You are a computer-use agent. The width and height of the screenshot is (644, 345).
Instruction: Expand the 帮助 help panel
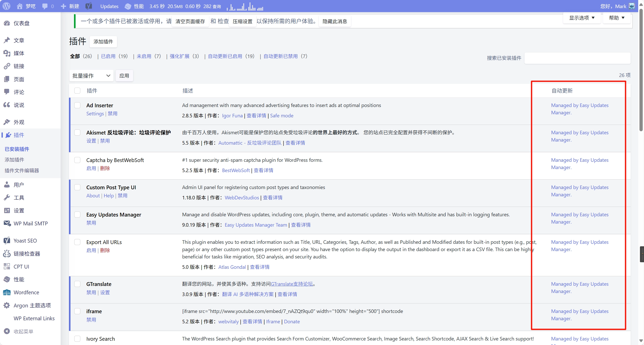click(x=616, y=18)
